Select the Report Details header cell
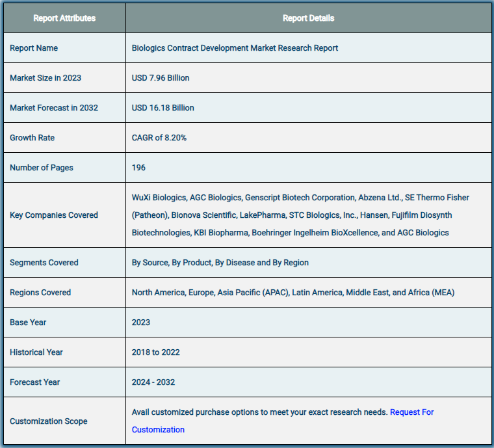 309,18
